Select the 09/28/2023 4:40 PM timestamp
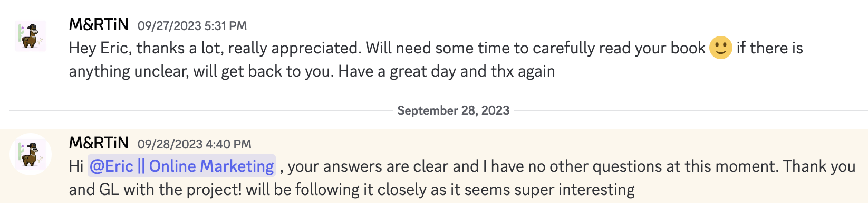868x223 pixels. point(194,144)
